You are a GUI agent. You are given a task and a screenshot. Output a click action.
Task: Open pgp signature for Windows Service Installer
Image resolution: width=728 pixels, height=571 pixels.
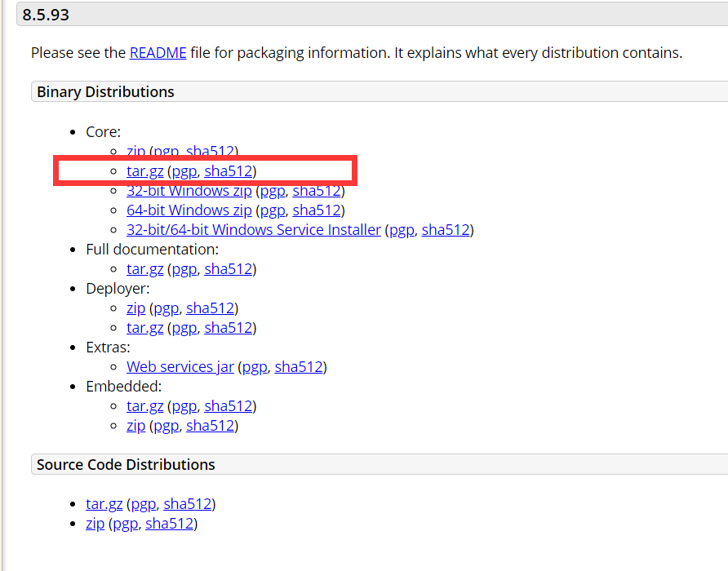coord(402,230)
